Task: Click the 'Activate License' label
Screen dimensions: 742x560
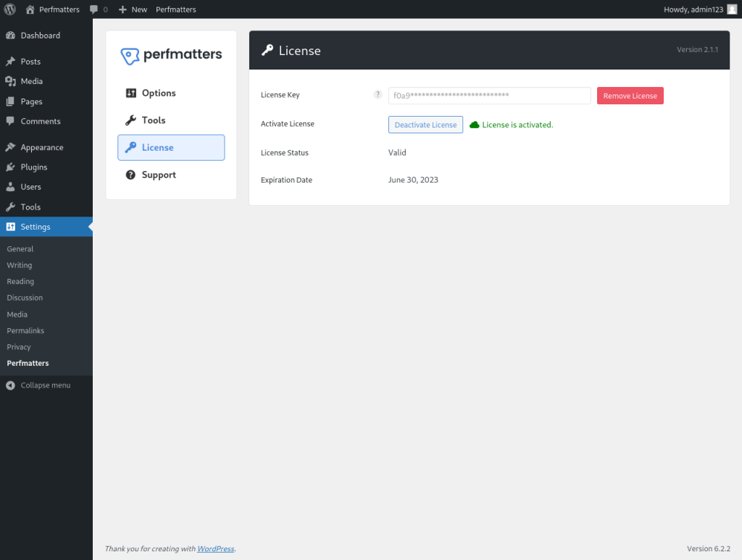Action: (x=287, y=124)
